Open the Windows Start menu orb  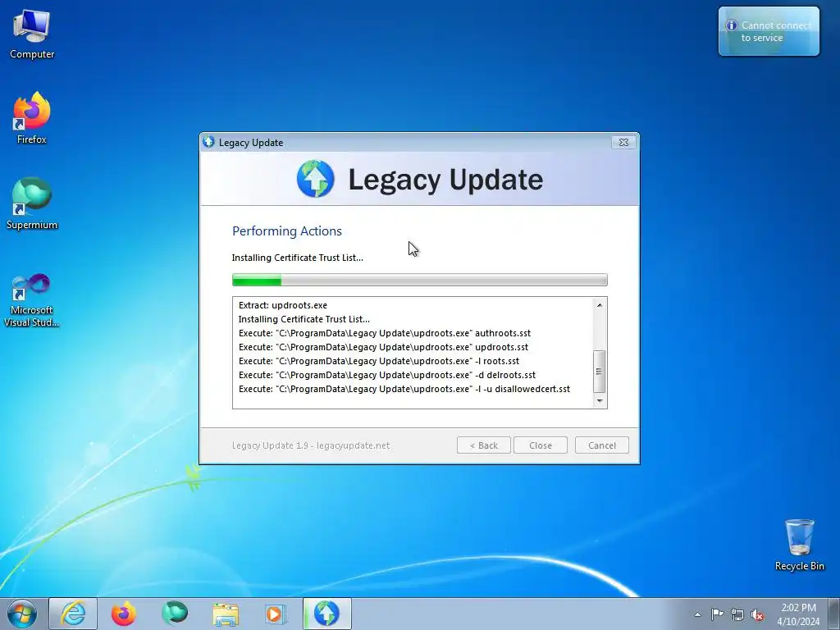point(22,614)
